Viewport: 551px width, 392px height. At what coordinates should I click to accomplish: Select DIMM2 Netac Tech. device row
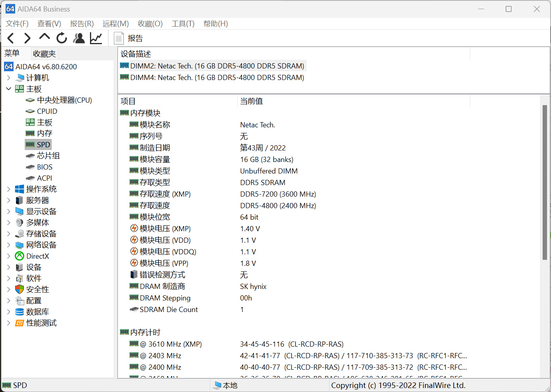[213, 66]
